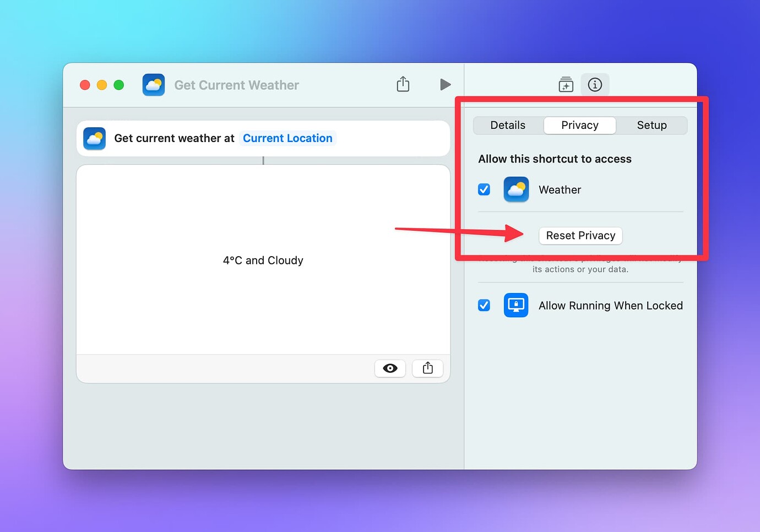Uncheck the Weather access checkbox
This screenshot has height=532, width=760.
[484, 189]
